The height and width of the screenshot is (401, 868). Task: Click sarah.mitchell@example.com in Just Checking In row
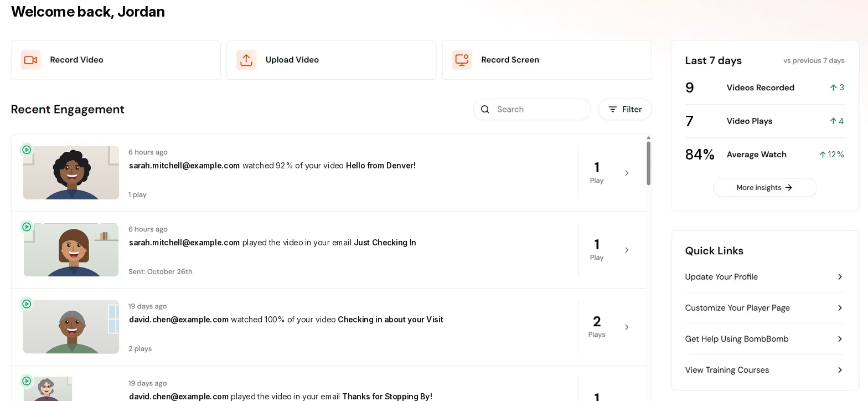[184, 243]
